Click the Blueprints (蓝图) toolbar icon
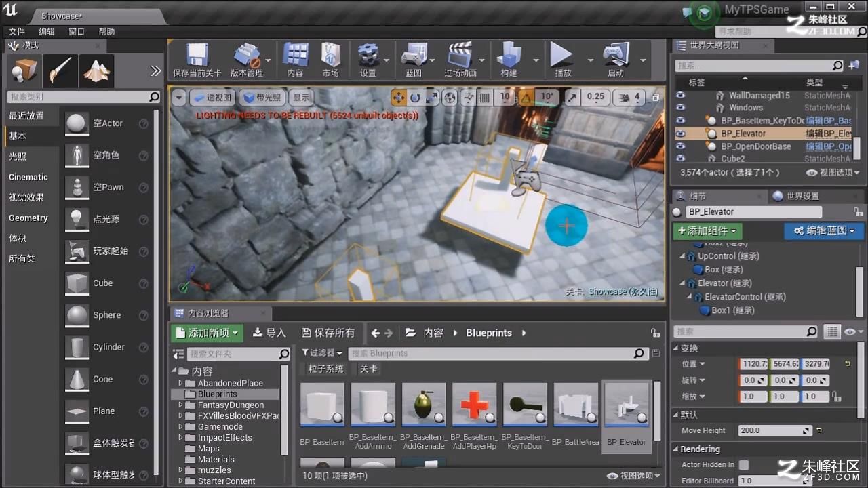The image size is (868, 488). pyautogui.click(x=414, y=60)
